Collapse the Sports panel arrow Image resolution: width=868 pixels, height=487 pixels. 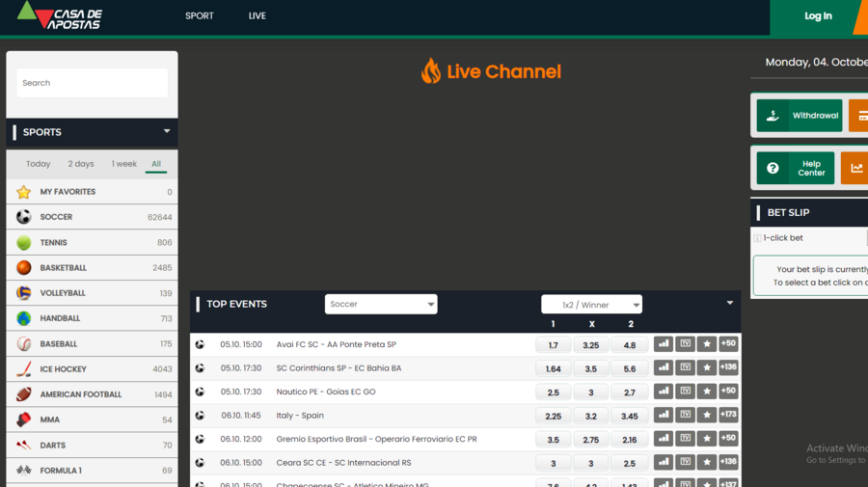point(167,132)
